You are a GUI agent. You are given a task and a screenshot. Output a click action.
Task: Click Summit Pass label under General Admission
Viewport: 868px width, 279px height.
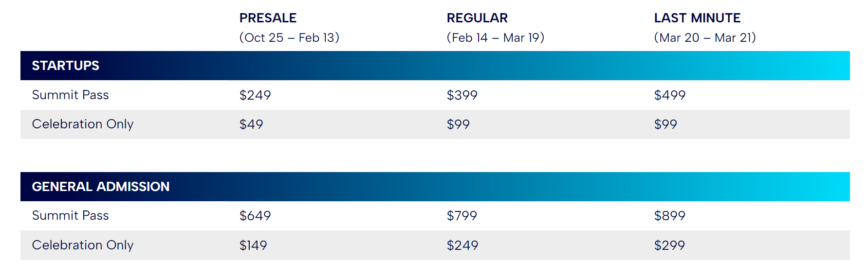(x=71, y=215)
